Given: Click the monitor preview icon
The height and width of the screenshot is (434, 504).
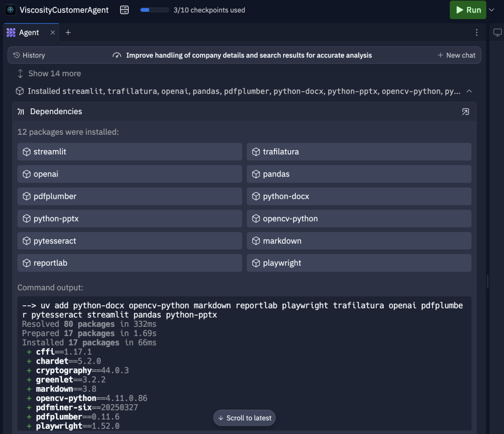Looking at the screenshot, I should pos(497,33).
